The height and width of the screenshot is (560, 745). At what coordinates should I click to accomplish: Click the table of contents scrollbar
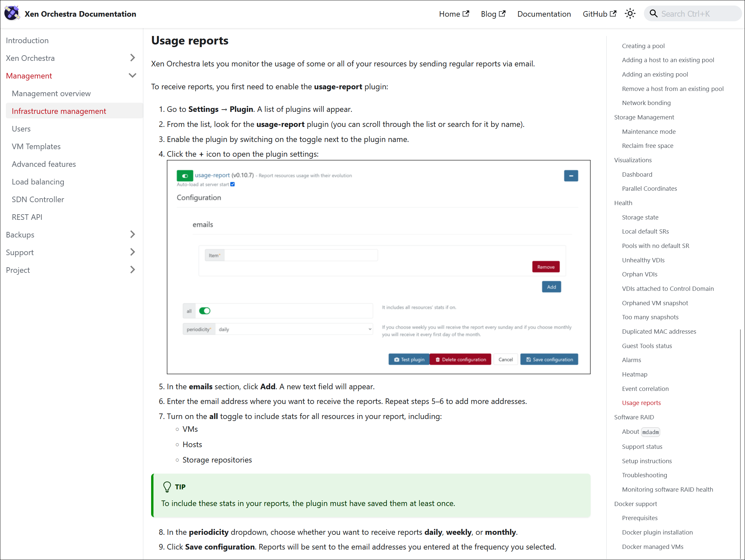(x=741, y=445)
